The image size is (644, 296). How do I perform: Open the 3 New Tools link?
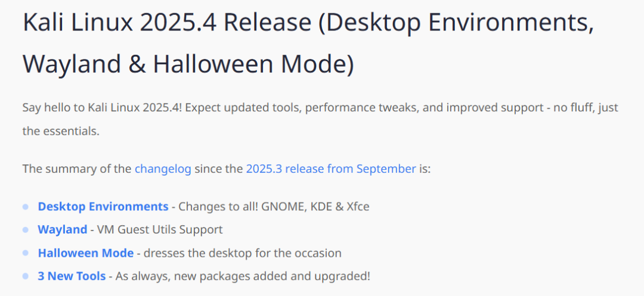pos(72,276)
